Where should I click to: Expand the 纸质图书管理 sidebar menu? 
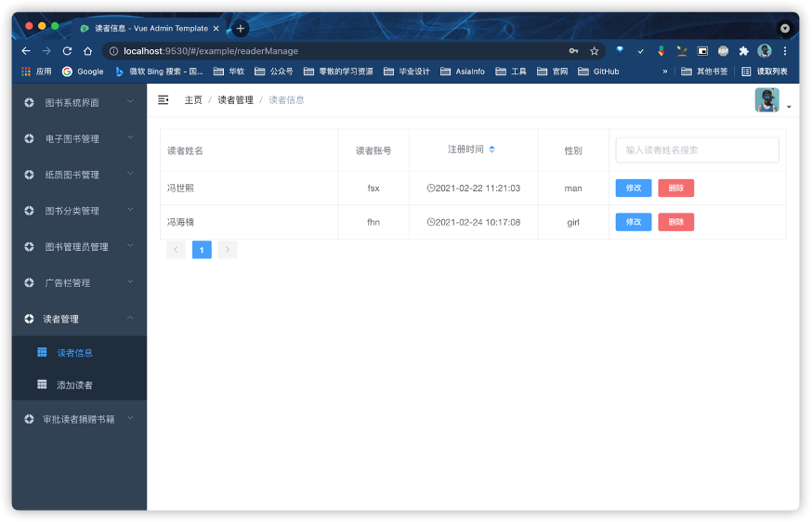point(79,175)
